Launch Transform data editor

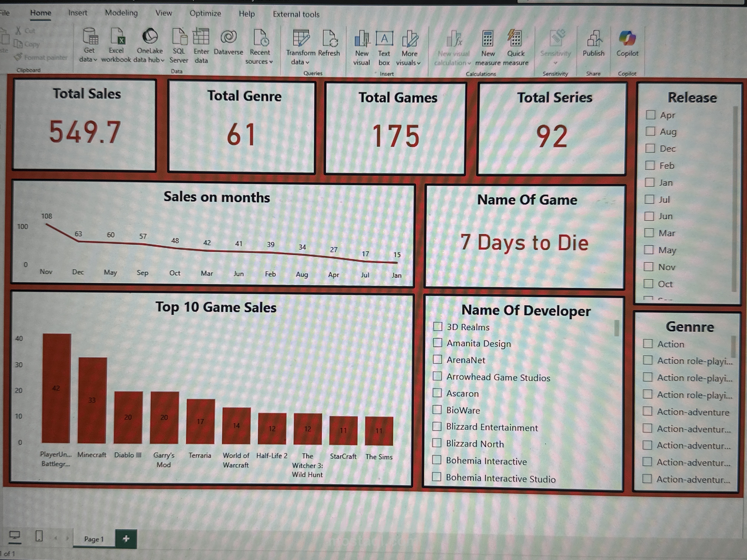301,47
